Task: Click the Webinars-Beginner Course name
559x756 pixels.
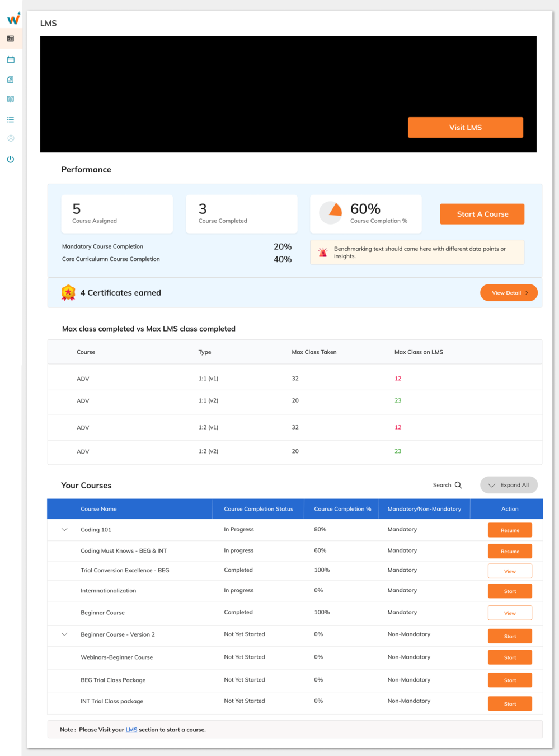Action: coord(116,657)
